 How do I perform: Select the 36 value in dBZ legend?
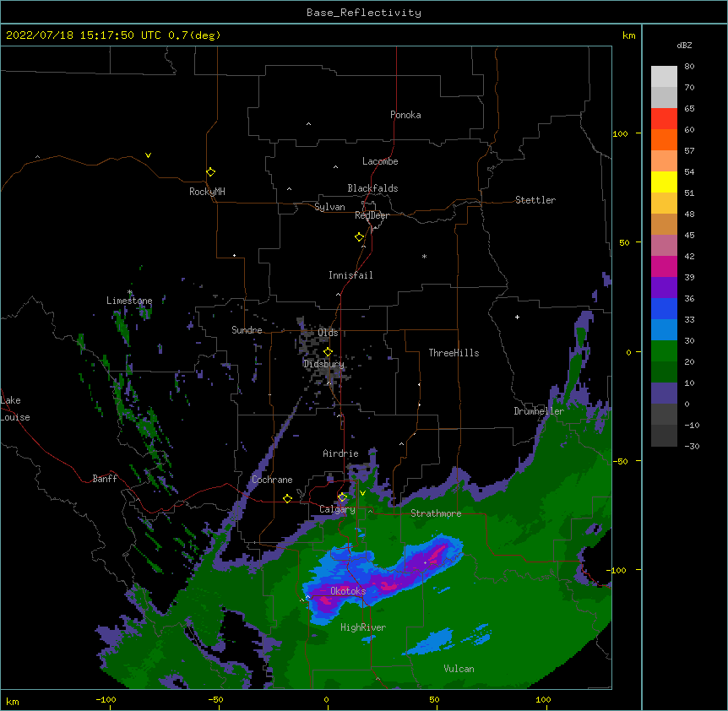point(689,298)
